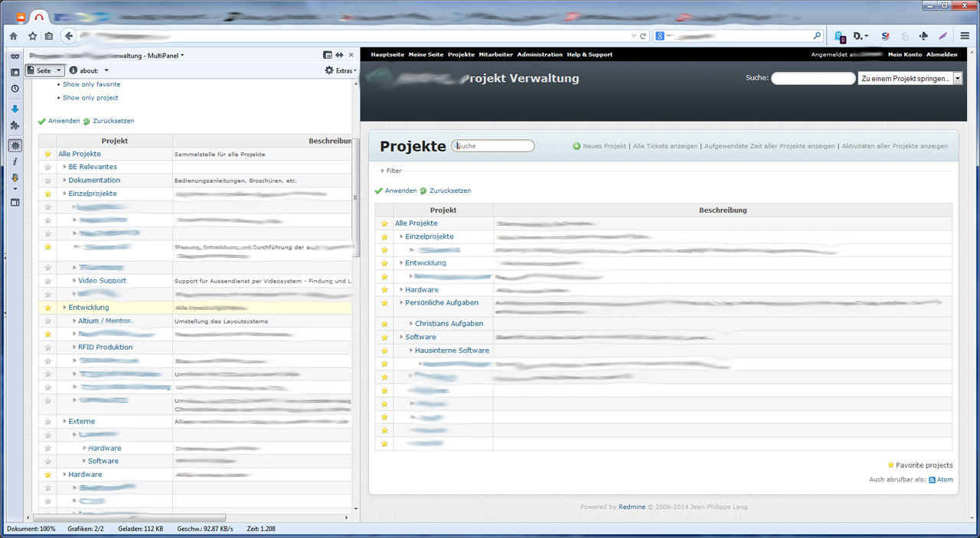The image size is (980, 538).
Task: Toggle favorite star for Hardware in main table
Action: [385, 290]
